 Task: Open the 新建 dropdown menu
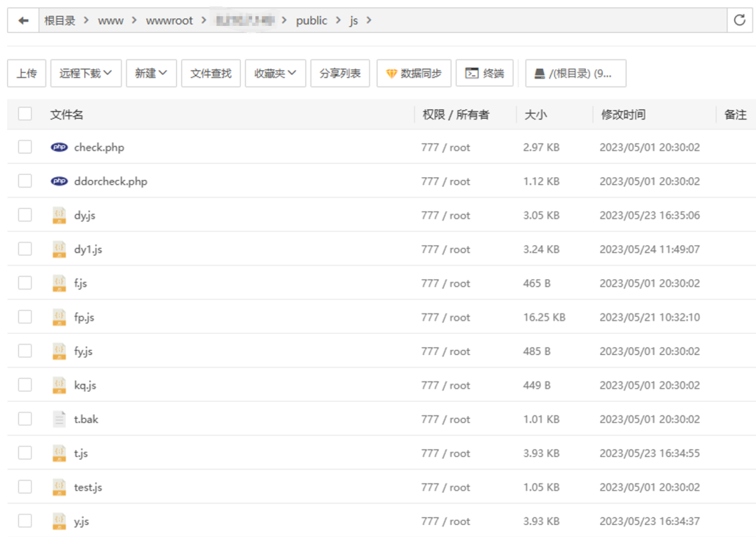coord(151,74)
